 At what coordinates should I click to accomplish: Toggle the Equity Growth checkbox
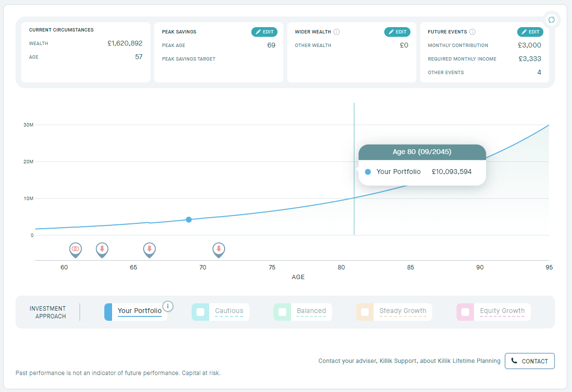coord(465,312)
